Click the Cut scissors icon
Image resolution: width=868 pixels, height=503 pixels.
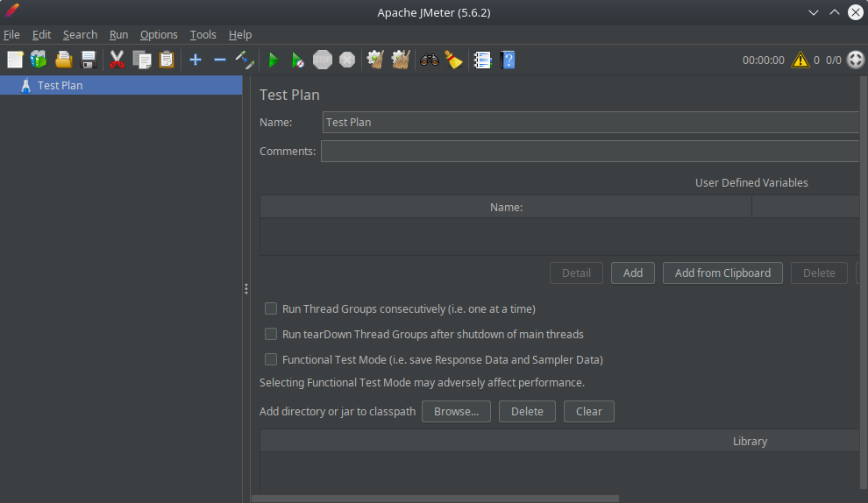point(117,60)
